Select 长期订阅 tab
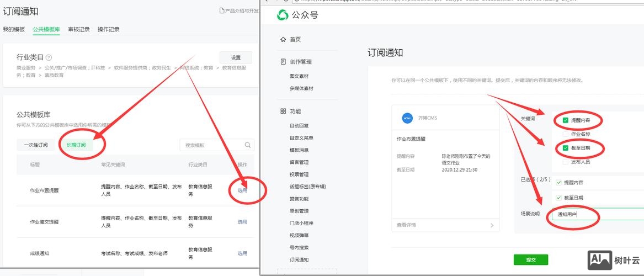 76,145
